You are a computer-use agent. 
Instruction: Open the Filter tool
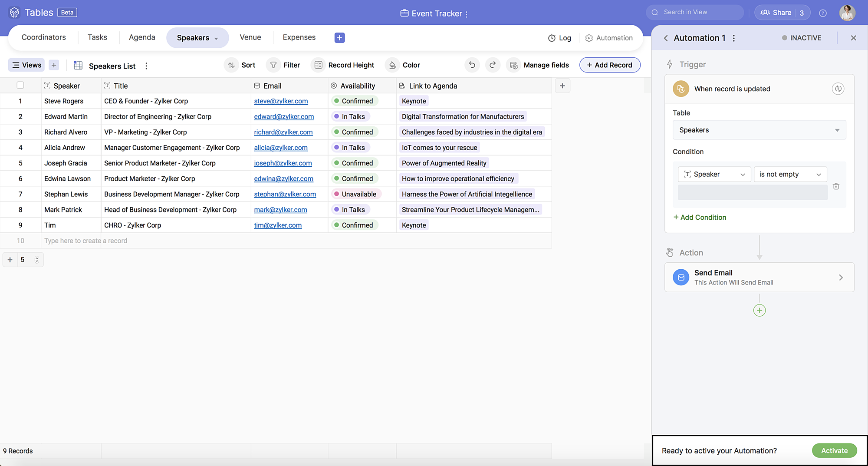click(x=283, y=65)
